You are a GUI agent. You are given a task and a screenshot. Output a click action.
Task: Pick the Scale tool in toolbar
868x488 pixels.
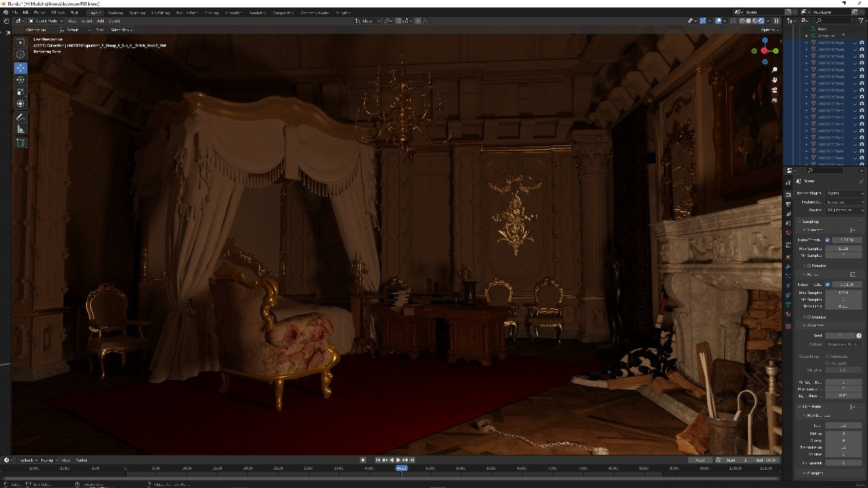[20, 92]
